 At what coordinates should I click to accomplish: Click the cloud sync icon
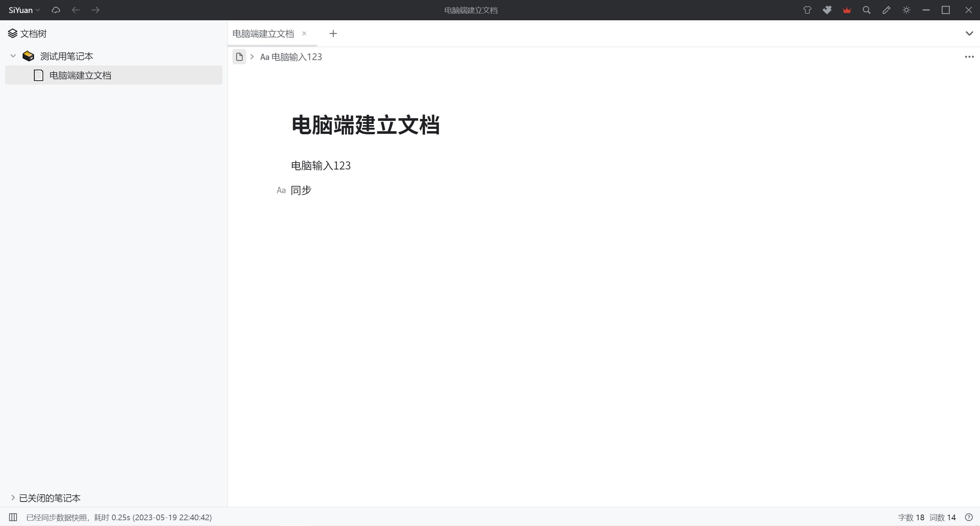coord(56,10)
